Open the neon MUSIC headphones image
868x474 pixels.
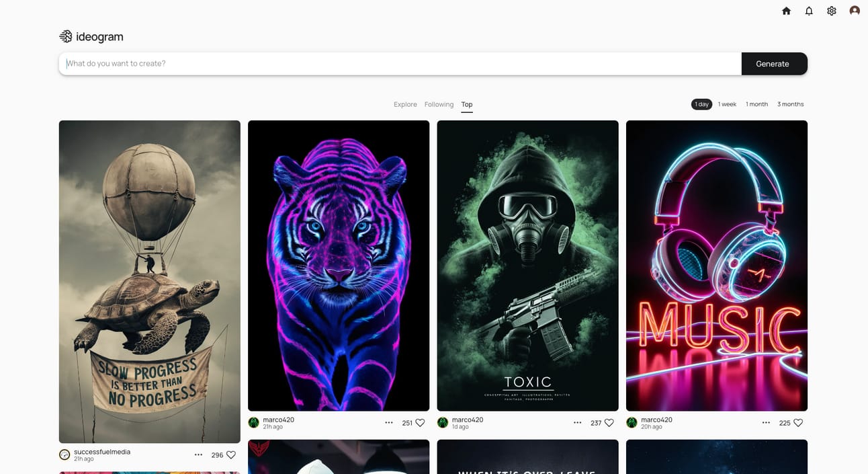pyautogui.click(x=717, y=266)
